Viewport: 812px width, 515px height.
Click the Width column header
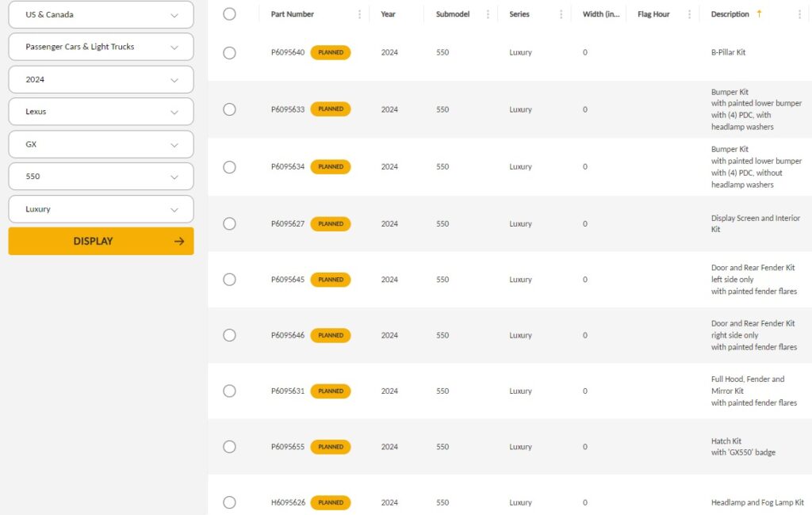tap(601, 14)
